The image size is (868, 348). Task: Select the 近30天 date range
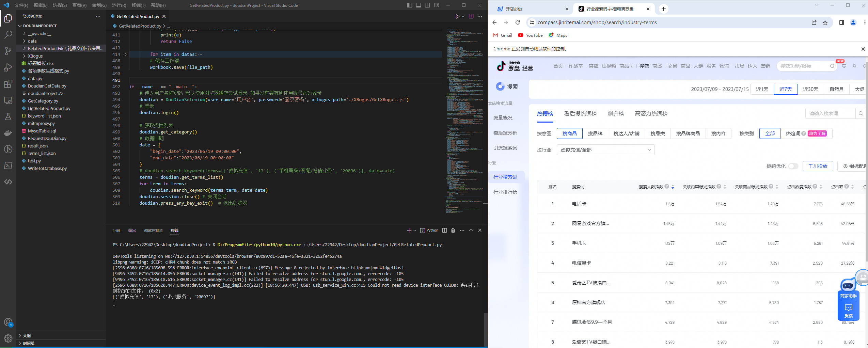pyautogui.click(x=810, y=89)
